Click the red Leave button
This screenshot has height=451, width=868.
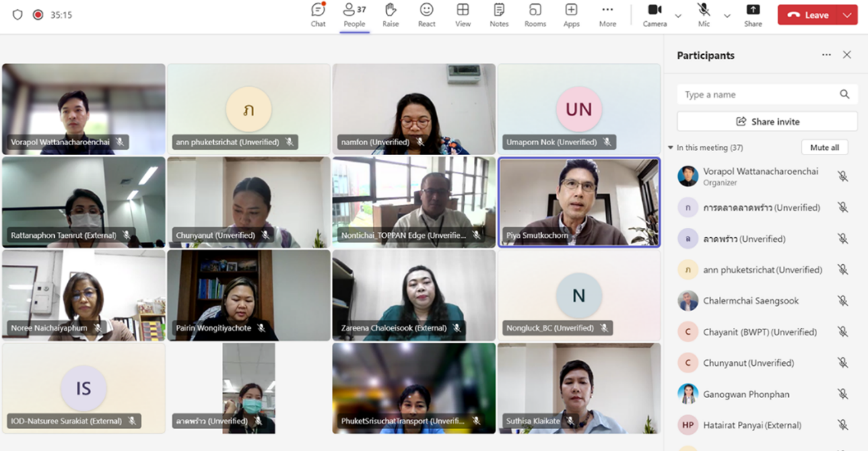(x=808, y=15)
